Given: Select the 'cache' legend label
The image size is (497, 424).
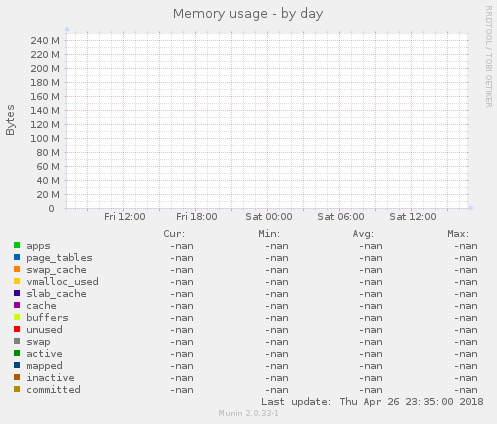Looking at the screenshot, I should [41, 306].
